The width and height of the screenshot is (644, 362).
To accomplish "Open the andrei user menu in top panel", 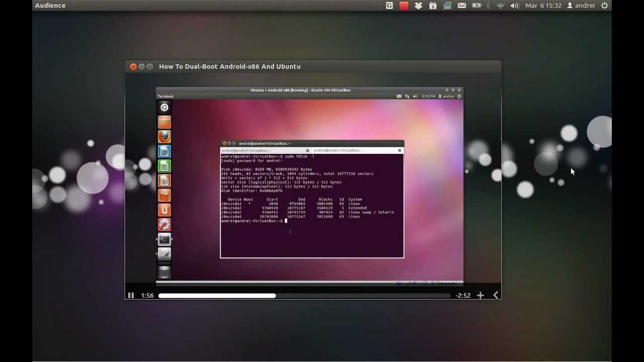I will [x=581, y=6].
